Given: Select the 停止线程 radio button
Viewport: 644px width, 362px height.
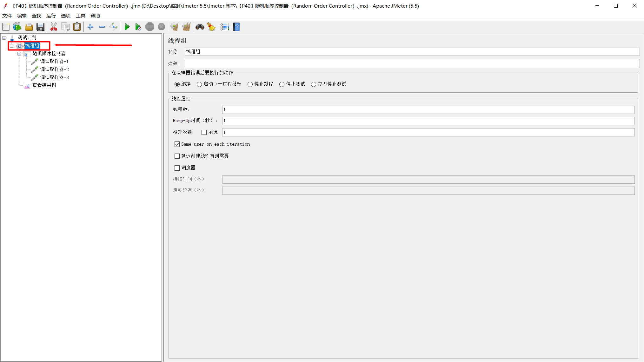Looking at the screenshot, I should click(250, 84).
